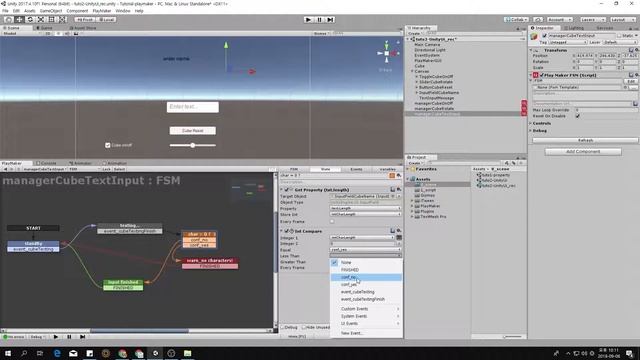
Task: Choose event_cubeTexting from the dropdown list
Action: tap(366, 292)
